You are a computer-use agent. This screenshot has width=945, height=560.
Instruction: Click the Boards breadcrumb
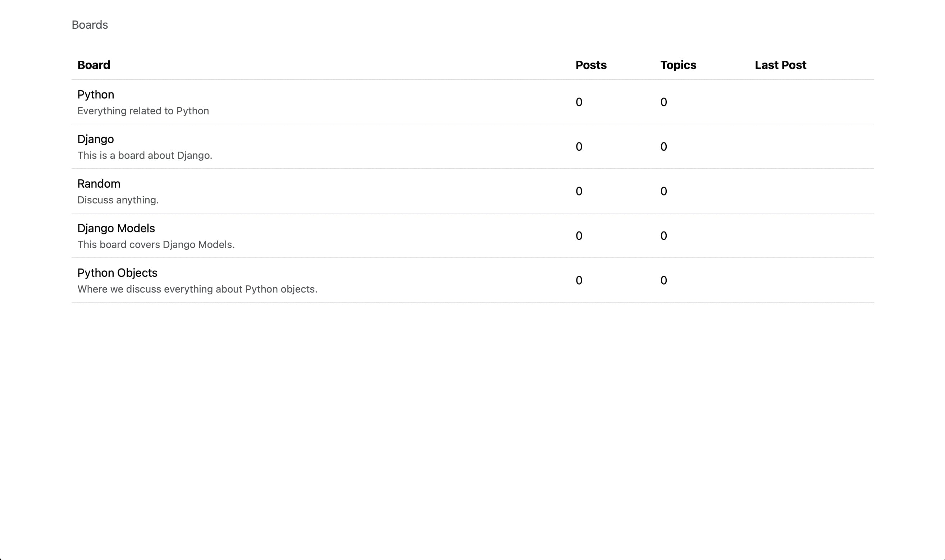(x=90, y=25)
